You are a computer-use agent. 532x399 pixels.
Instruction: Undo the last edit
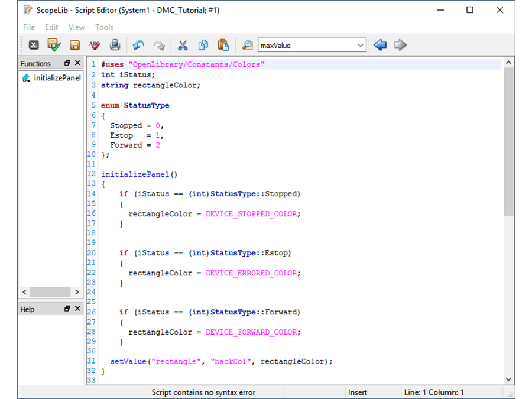coord(138,45)
